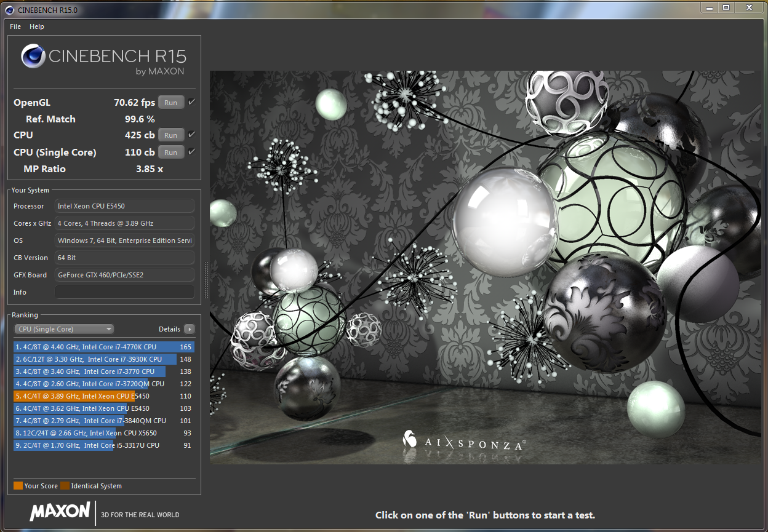The image size is (768, 532).
Task: Click the CPU 425 cb score
Action: (140, 135)
